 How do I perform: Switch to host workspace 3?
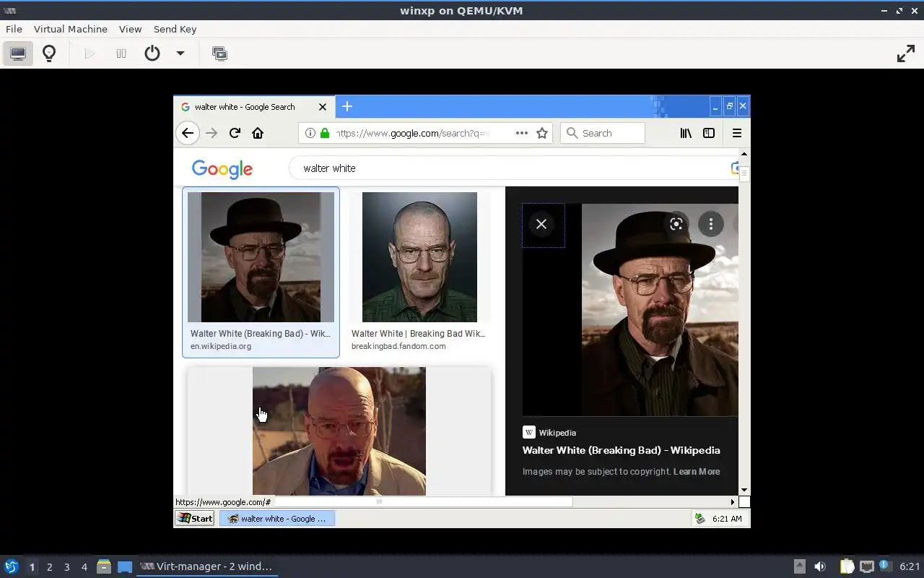click(66, 567)
